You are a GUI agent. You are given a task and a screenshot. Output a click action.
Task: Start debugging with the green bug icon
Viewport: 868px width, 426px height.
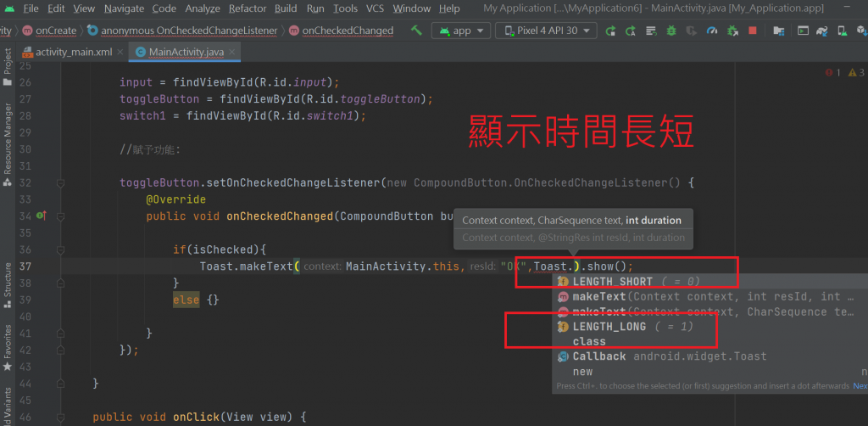coord(671,31)
